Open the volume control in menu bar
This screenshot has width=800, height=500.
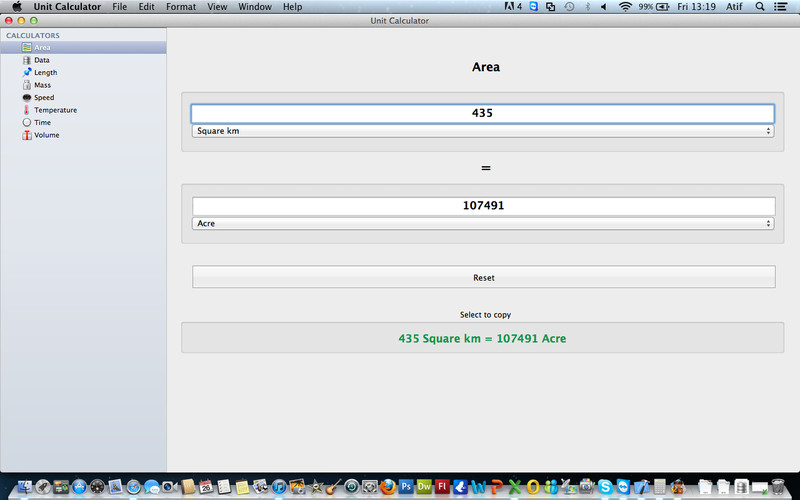click(x=604, y=7)
